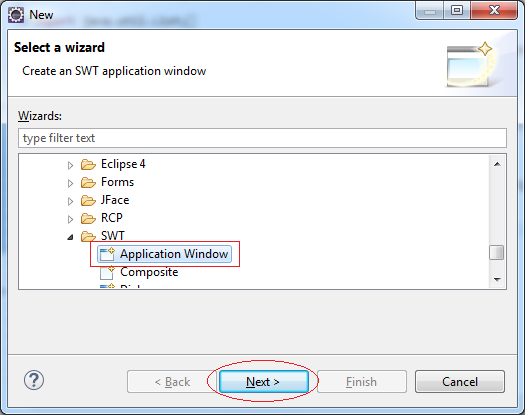The height and width of the screenshot is (415, 525).
Task: Click the JFace folder icon
Action: tap(88, 201)
